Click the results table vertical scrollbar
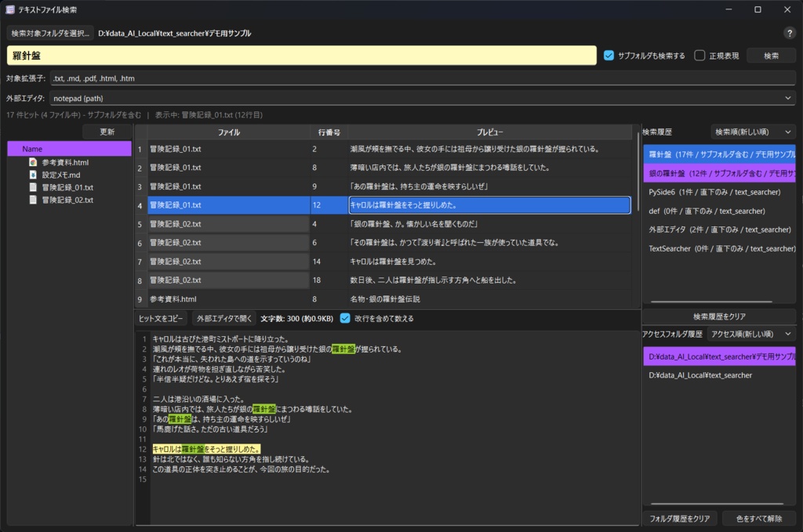 [638, 172]
